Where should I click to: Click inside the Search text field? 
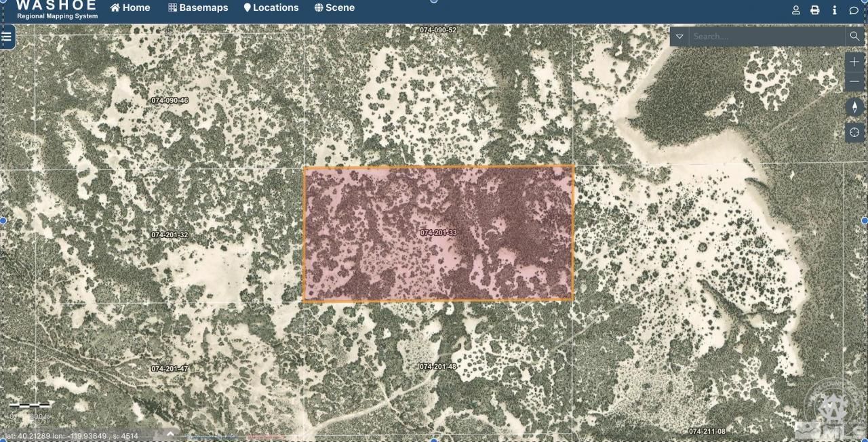766,37
